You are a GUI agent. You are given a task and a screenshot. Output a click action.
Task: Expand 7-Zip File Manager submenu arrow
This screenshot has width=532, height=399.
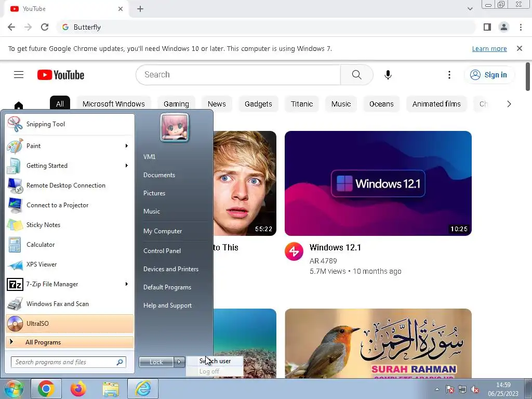(127, 284)
